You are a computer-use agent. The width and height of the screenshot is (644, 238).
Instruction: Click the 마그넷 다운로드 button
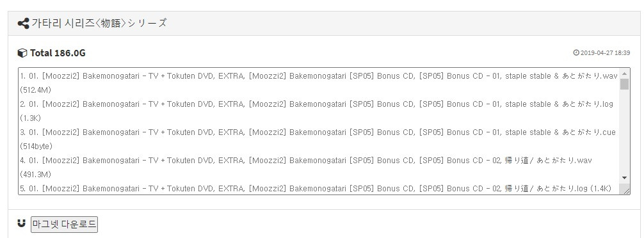click(x=64, y=225)
